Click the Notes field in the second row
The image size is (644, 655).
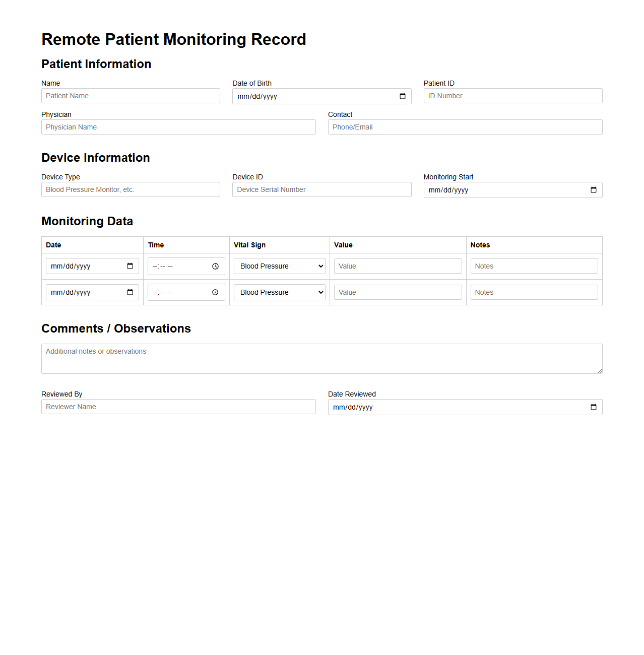tap(534, 292)
